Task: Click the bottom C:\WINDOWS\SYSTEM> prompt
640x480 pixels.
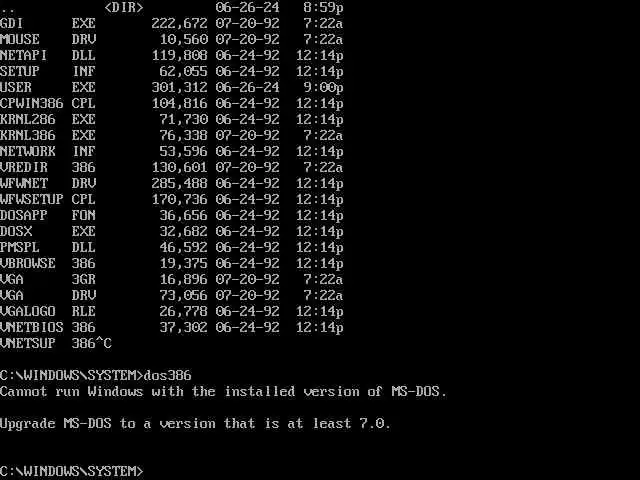Action: (x=72, y=471)
